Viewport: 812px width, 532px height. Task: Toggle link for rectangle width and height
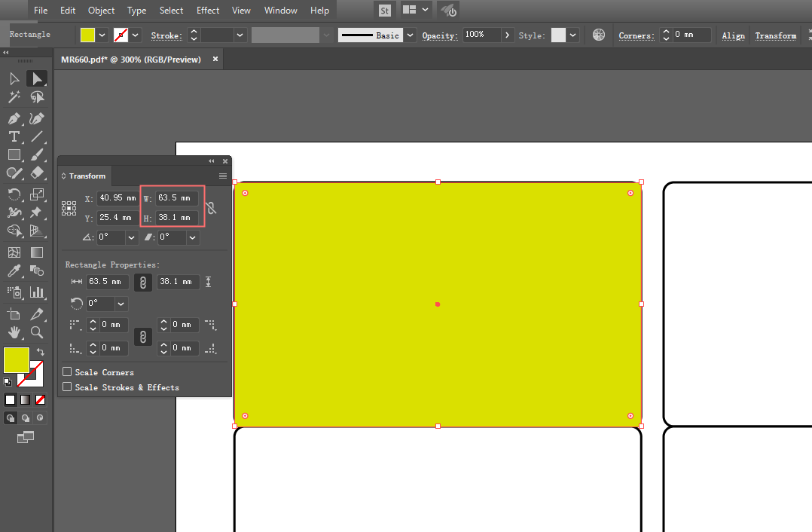point(143,283)
